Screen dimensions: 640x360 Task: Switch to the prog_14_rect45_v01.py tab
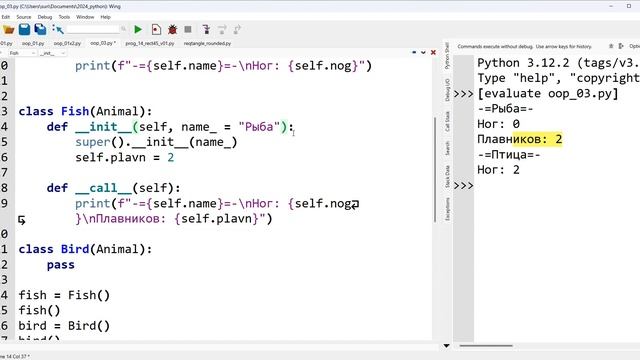point(150,43)
